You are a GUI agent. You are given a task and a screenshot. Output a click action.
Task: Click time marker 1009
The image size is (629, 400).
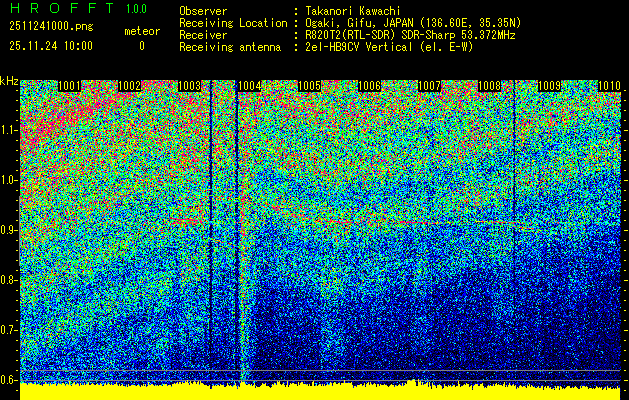549,86
